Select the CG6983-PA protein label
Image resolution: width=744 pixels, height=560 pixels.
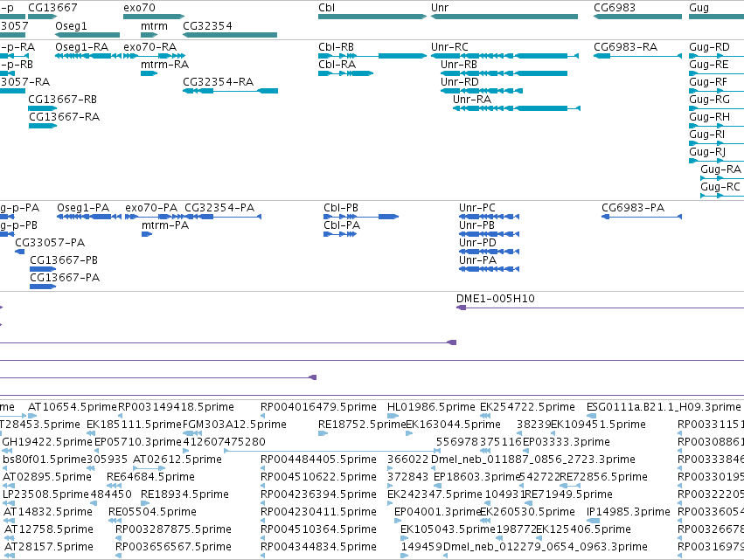click(633, 208)
